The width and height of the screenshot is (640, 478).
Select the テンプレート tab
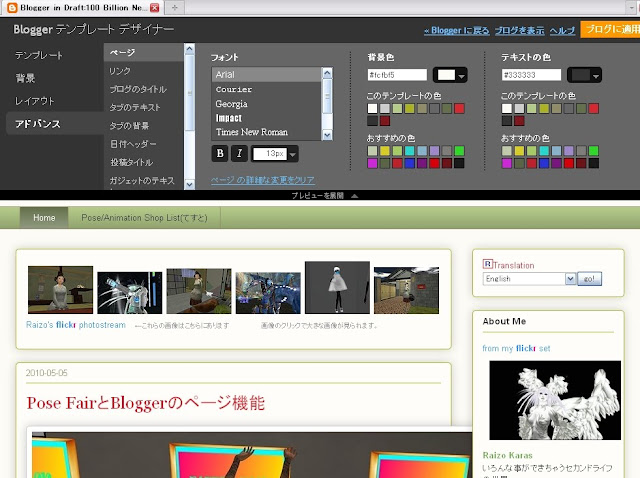[x=39, y=55]
